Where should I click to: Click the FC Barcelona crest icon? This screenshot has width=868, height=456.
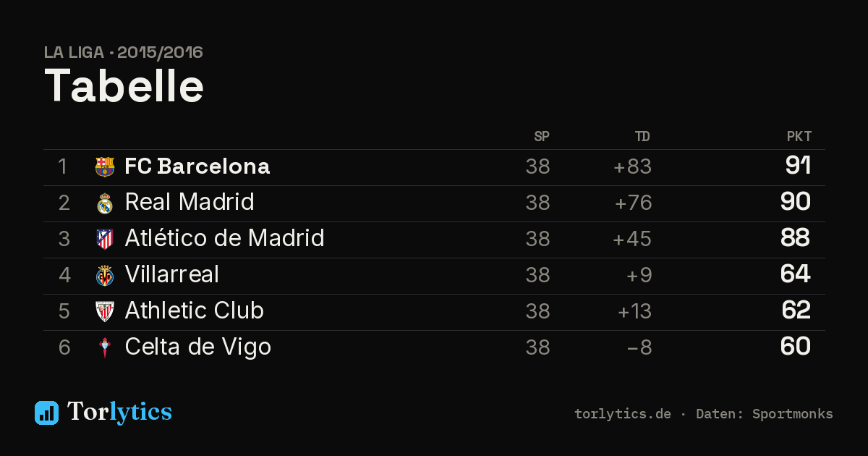[105, 167]
